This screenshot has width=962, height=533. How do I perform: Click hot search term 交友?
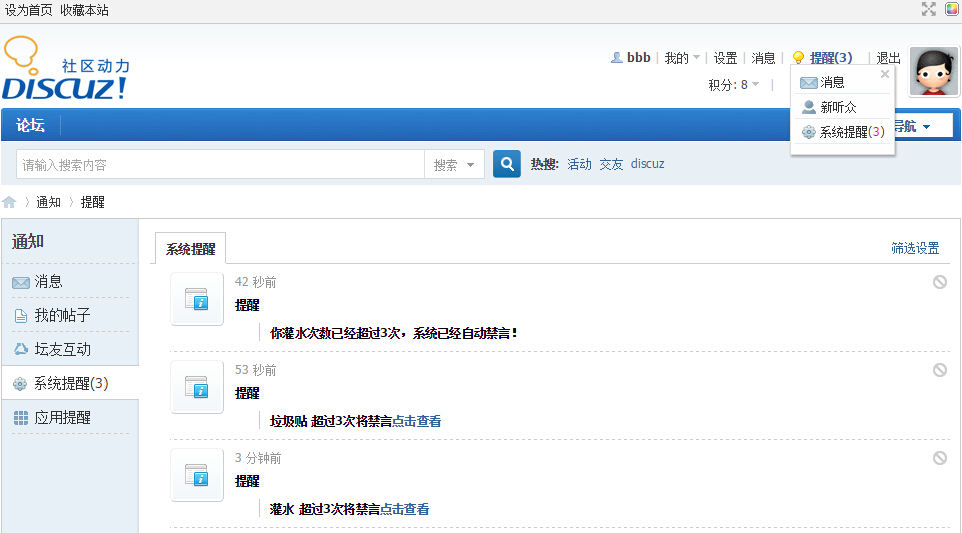[x=611, y=164]
